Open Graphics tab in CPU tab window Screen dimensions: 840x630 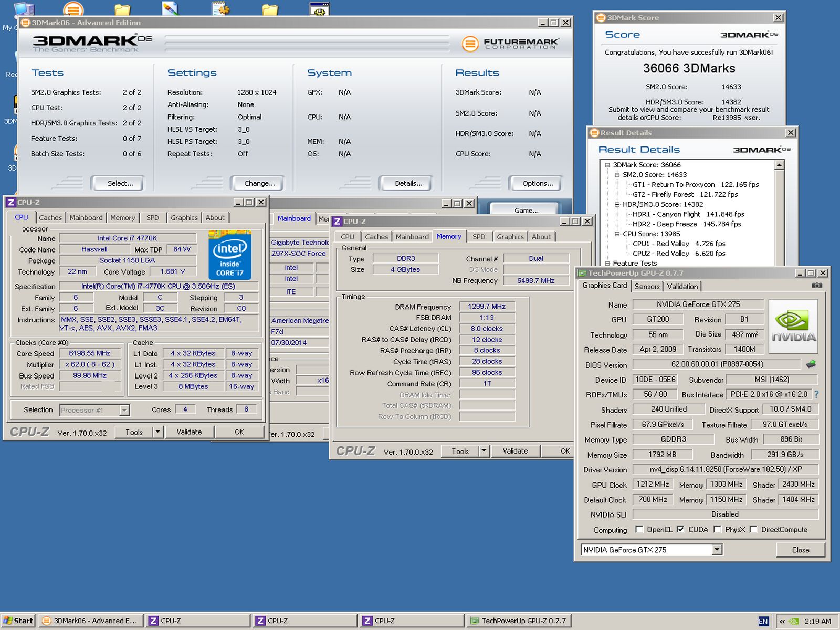point(184,218)
